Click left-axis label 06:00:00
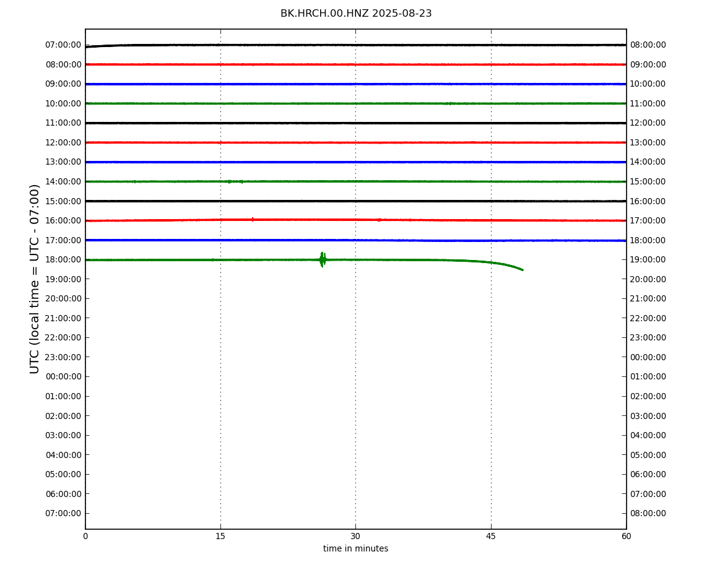The image size is (712, 588). (x=64, y=494)
